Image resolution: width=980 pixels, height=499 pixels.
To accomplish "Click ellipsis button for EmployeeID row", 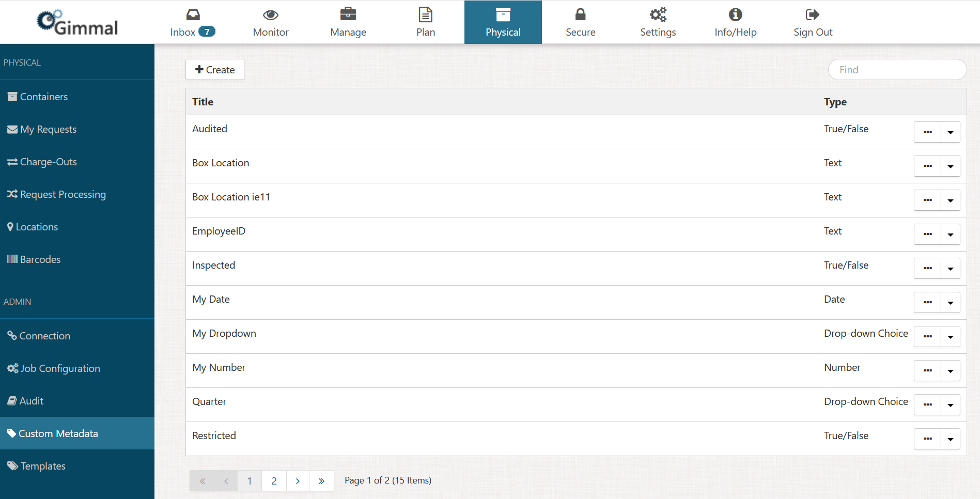I will 927,235.
